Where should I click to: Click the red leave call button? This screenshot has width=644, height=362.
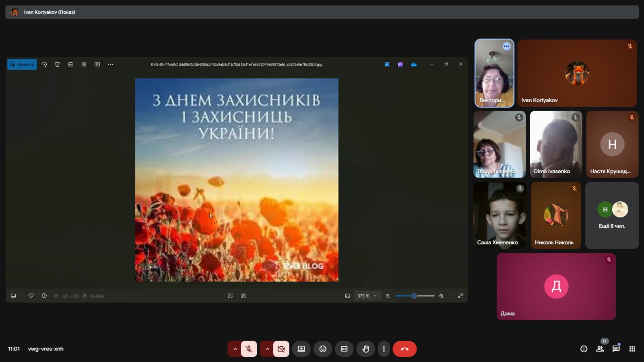pyautogui.click(x=405, y=349)
